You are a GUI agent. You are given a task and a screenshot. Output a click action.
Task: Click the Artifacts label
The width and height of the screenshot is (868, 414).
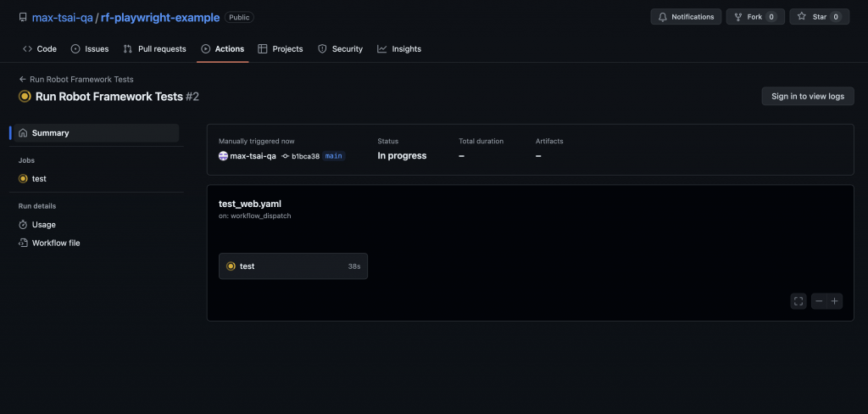[549, 142]
